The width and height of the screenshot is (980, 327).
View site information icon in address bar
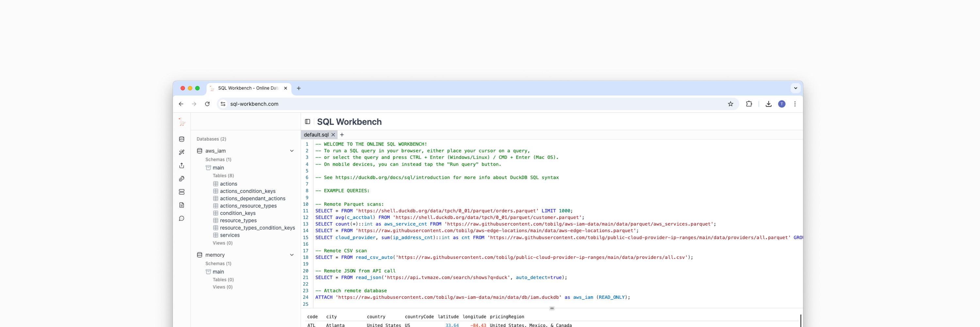(223, 104)
